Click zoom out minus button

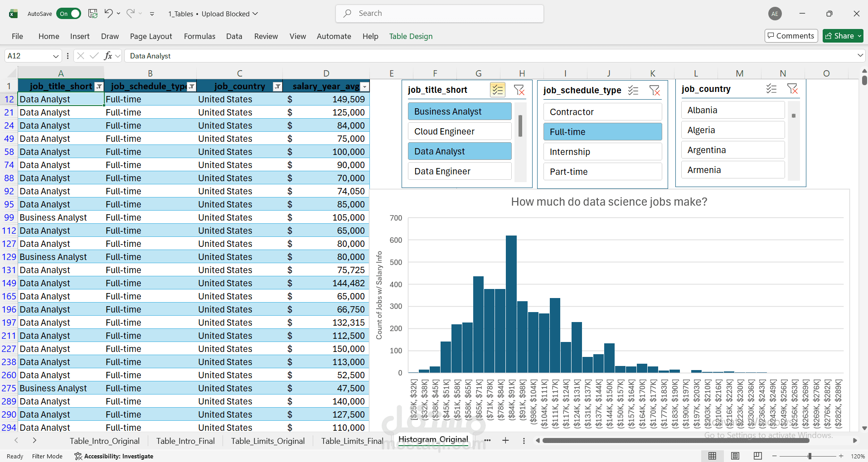coord(775,456)
